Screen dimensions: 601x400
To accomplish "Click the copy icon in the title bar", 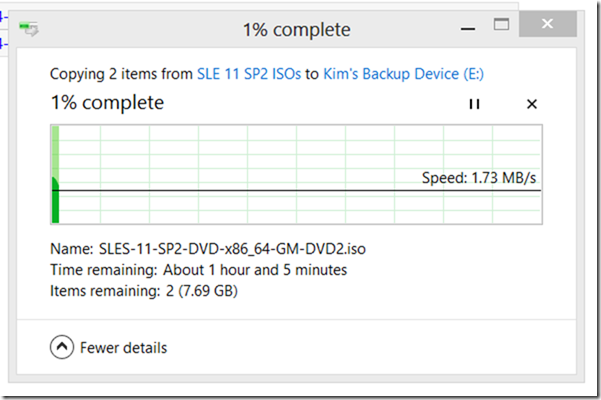I will [30, 30].
